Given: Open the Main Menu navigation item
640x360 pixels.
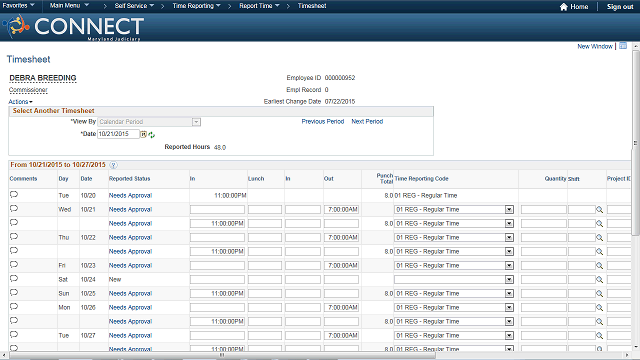Looking at the screenshot, I should (x=69, y=6).
